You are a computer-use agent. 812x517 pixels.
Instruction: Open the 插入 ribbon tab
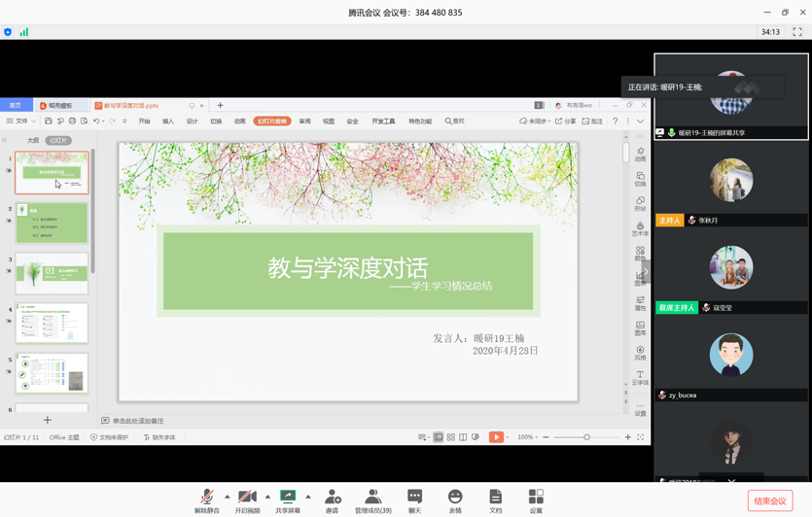tap(168, 121)
